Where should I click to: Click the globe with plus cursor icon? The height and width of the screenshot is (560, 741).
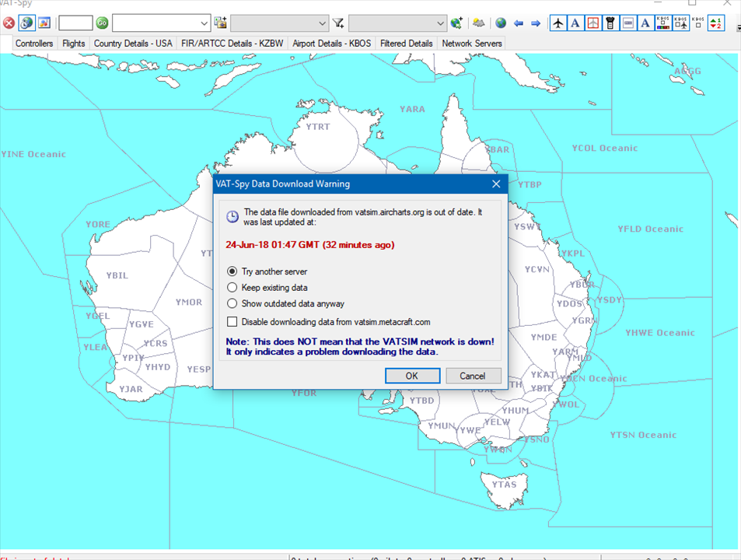pos(456,23)
